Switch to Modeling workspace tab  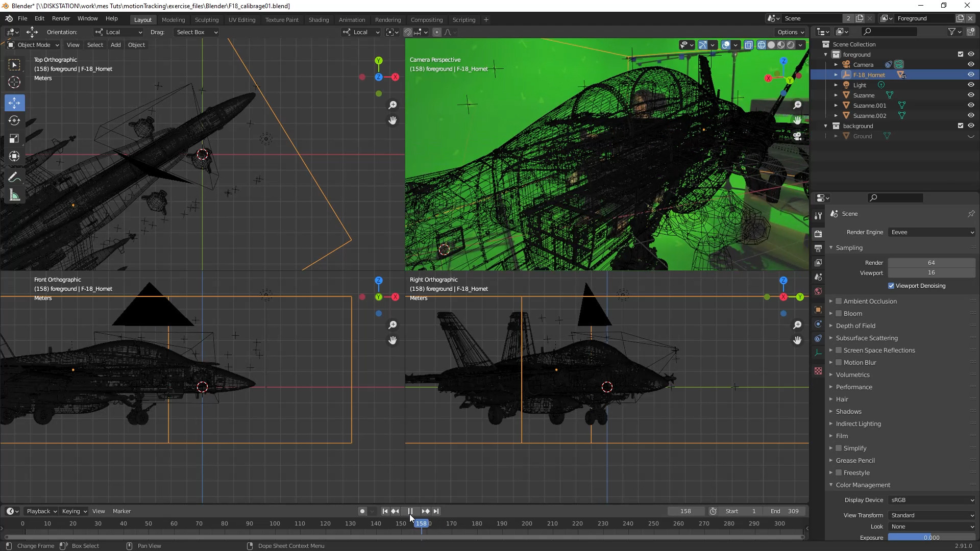point(173,20)
